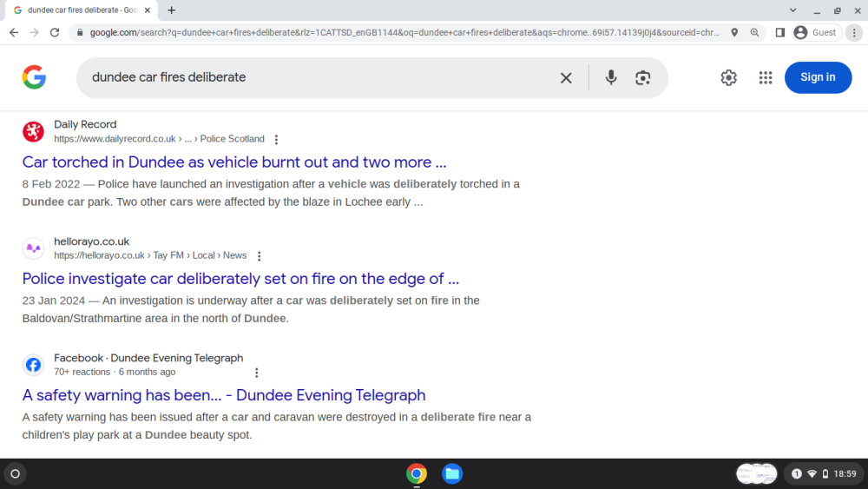Open the Files app on the shelf
This screenshot has height=489, width=868.
coord(452,473)
